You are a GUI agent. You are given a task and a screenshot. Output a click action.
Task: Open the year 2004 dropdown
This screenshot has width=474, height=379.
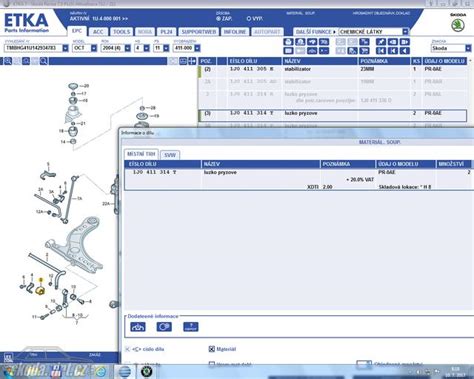(x=128, y=48)
